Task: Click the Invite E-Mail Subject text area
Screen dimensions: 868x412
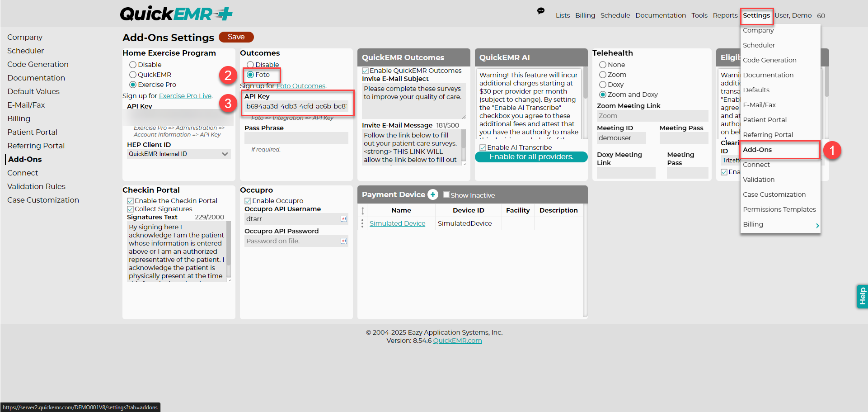Action: [413, 101]
